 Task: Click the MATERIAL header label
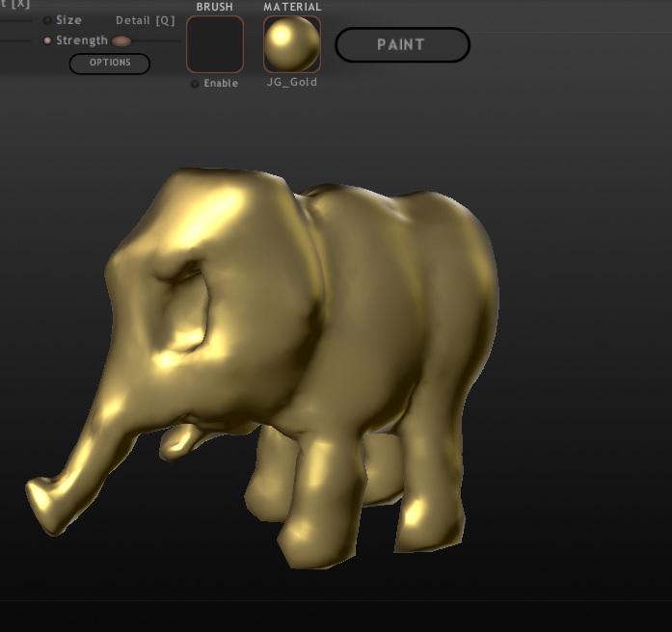click(292, 7)
